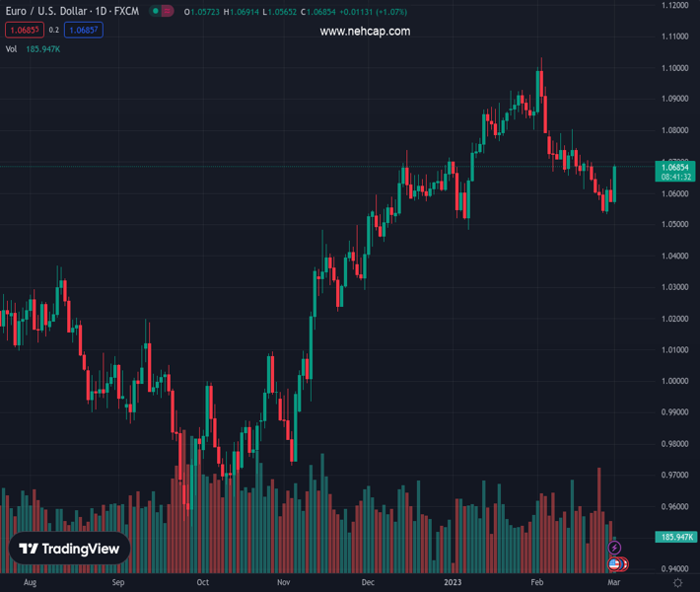Click the US flag economic event icon
The image size is (700, 592).
(x=614, y=564)
